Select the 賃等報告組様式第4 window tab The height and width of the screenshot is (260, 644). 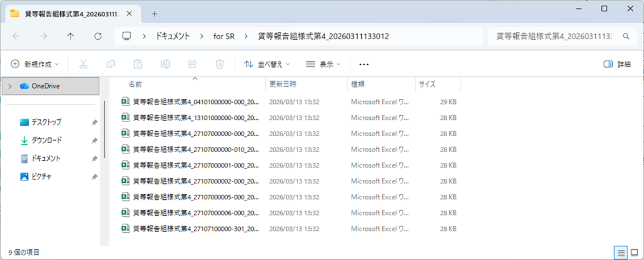(73, 14)
